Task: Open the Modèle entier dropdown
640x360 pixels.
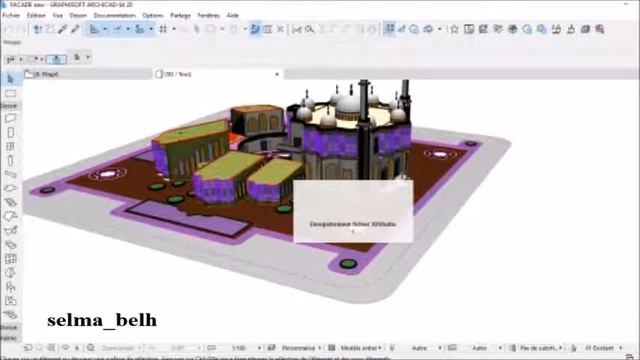Action: 380,348
